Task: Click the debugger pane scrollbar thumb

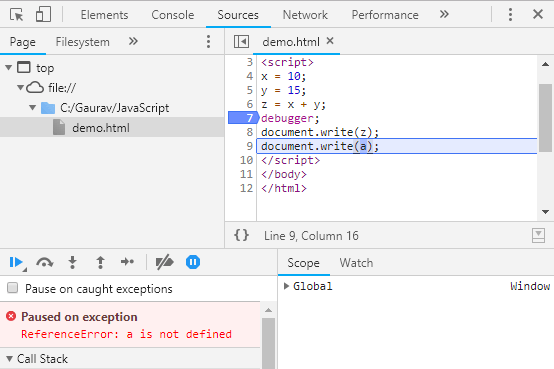Action: (x=269, y=343)
